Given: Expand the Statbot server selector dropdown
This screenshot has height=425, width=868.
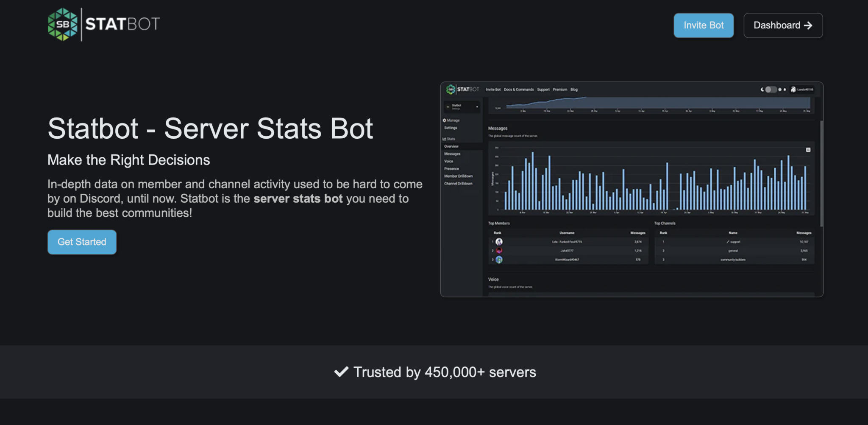Looking at the screenshot, I should 477,106.
